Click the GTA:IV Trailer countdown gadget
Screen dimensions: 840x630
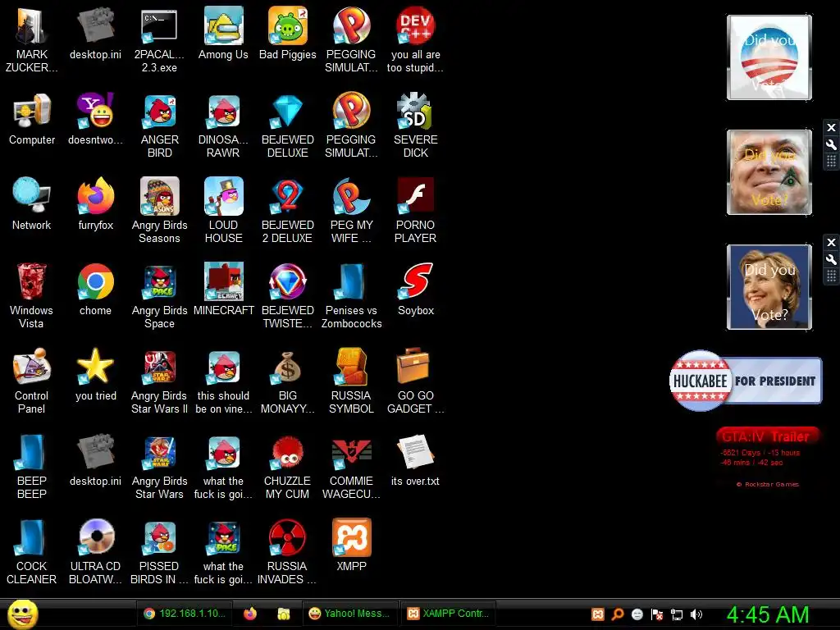[x=767, y=457]
